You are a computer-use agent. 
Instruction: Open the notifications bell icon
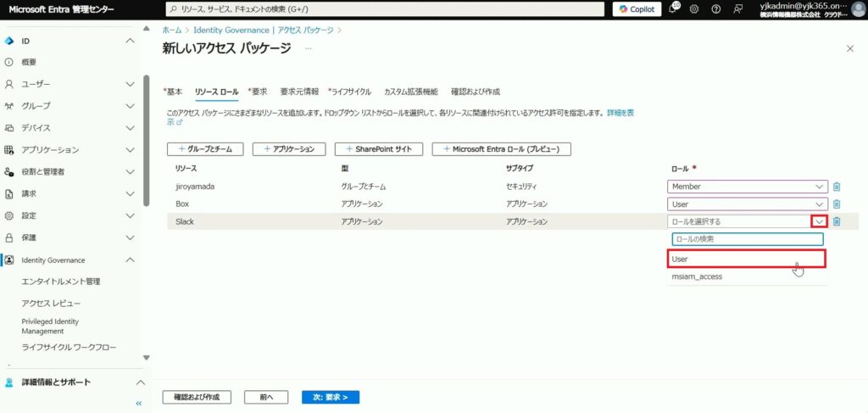pos(674,8)
